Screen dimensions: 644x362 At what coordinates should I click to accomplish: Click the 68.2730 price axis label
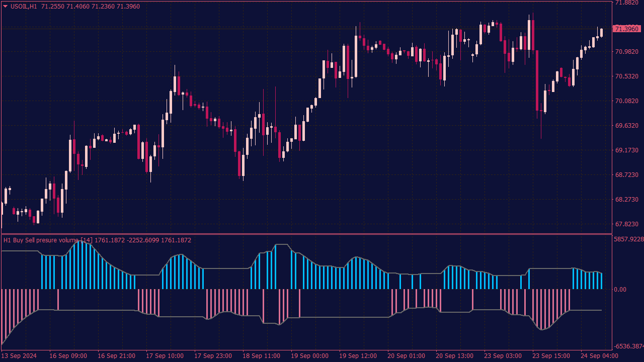click(626, 200)
